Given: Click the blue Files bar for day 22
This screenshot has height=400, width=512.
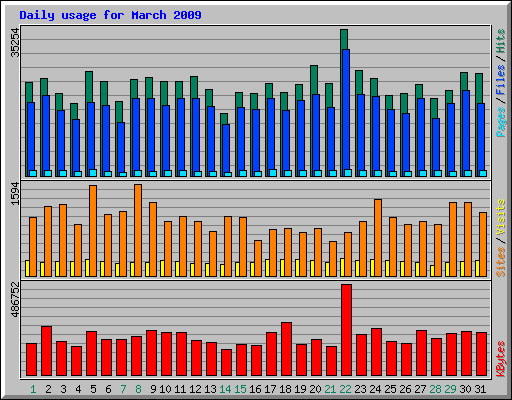Looking at the screenshot, I should 346,110.
